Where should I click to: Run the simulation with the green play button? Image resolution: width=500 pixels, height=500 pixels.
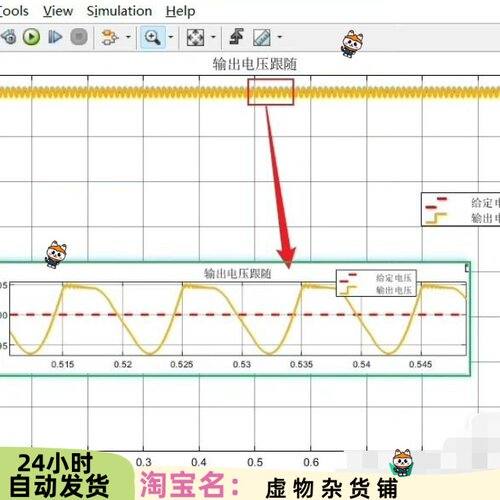coord(31,37)
